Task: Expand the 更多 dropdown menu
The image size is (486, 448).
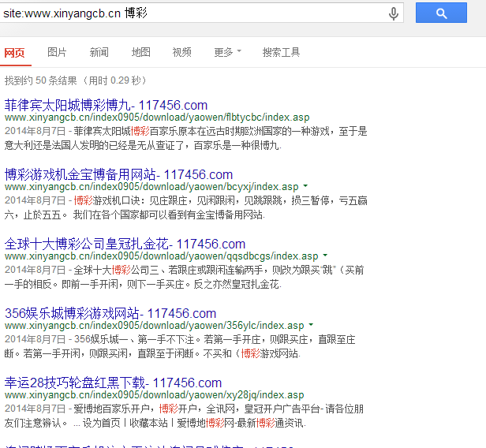Action: pos(227,52)
